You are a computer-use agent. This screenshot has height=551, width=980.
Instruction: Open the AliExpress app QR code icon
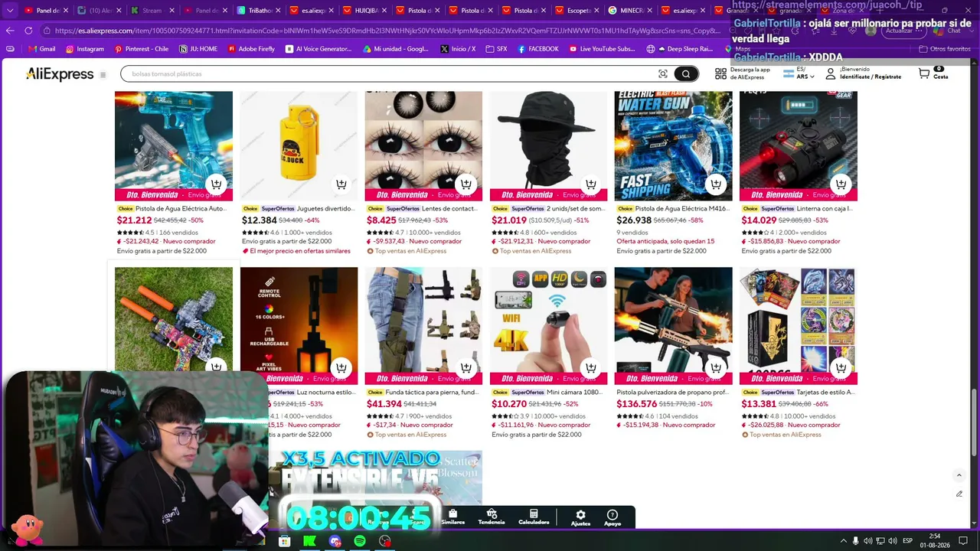coord(720,74)
